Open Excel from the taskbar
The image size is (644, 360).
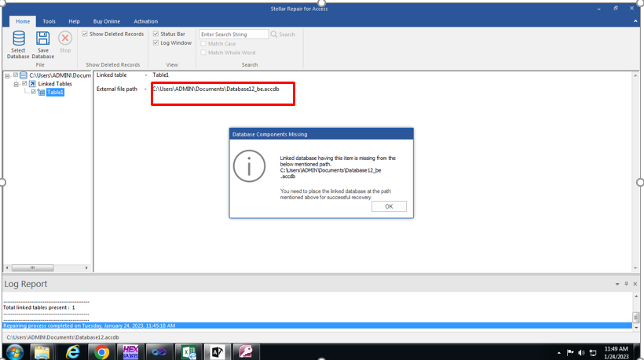[x=188, y=352]
